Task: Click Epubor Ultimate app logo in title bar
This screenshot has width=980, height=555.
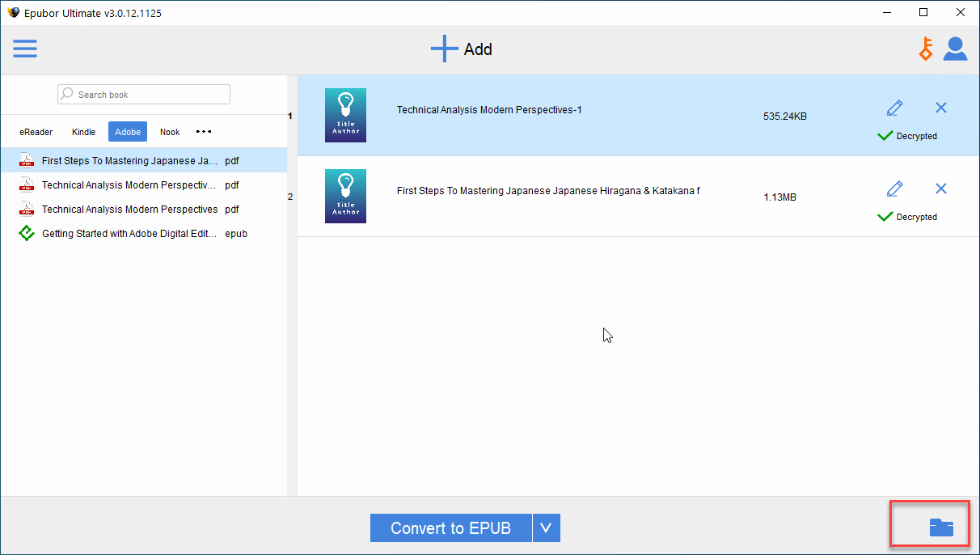Action: pyautogui.click(x=13, y=12)
